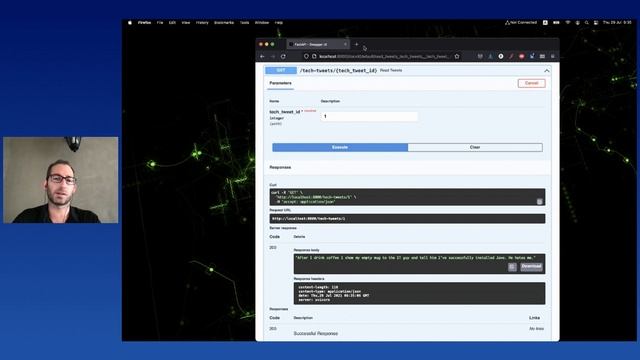
Task: Click the 'Successful Response' description text
Action: (316, 333)
